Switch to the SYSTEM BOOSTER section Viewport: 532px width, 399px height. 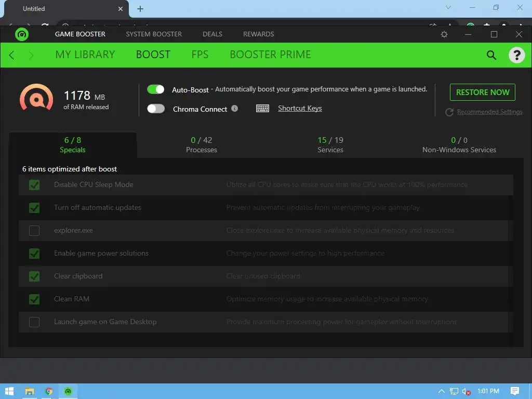[154, 34]
